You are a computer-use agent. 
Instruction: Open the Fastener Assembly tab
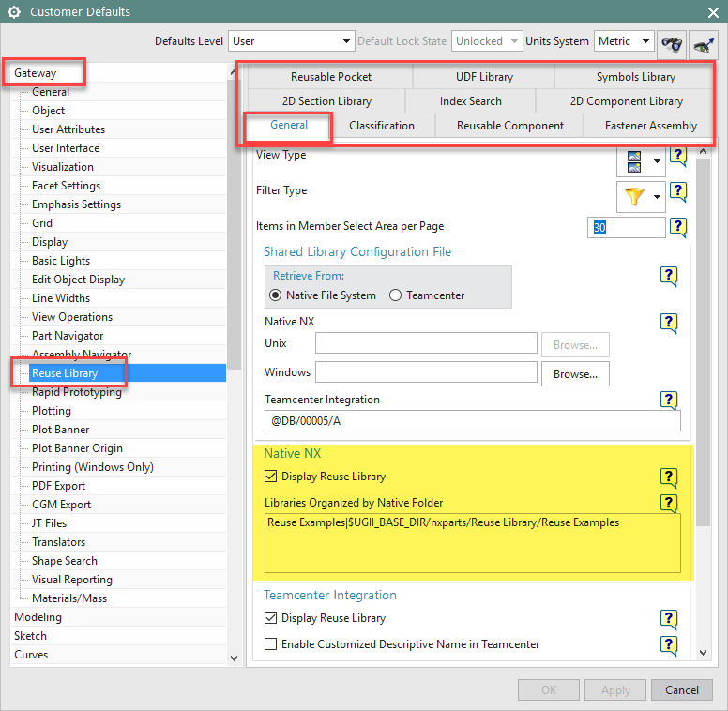point(650,126)
